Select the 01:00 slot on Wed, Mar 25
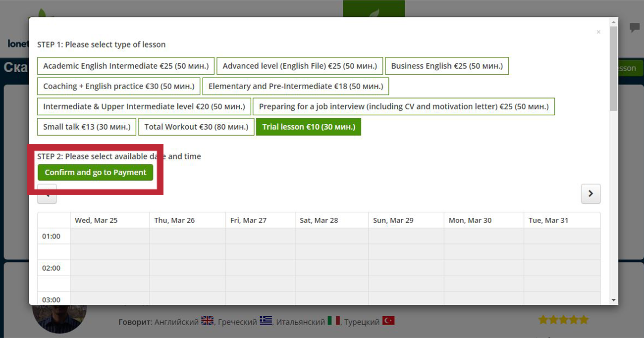644x338 pixels. point(109,236)
